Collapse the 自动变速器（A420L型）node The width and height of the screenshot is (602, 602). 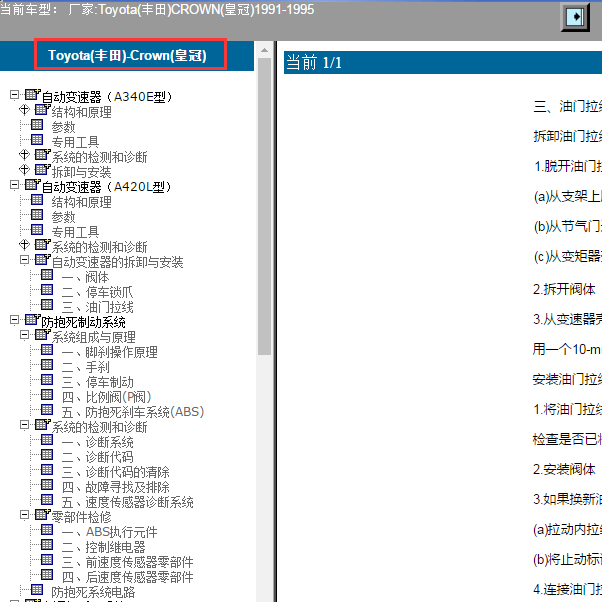pyautogui.click(x=15, y=185)
